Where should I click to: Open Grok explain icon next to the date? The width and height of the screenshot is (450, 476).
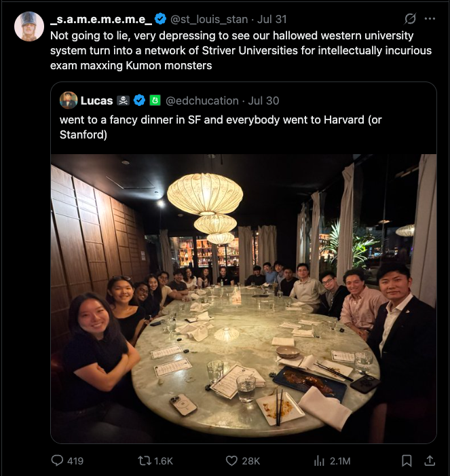[410, 19]
